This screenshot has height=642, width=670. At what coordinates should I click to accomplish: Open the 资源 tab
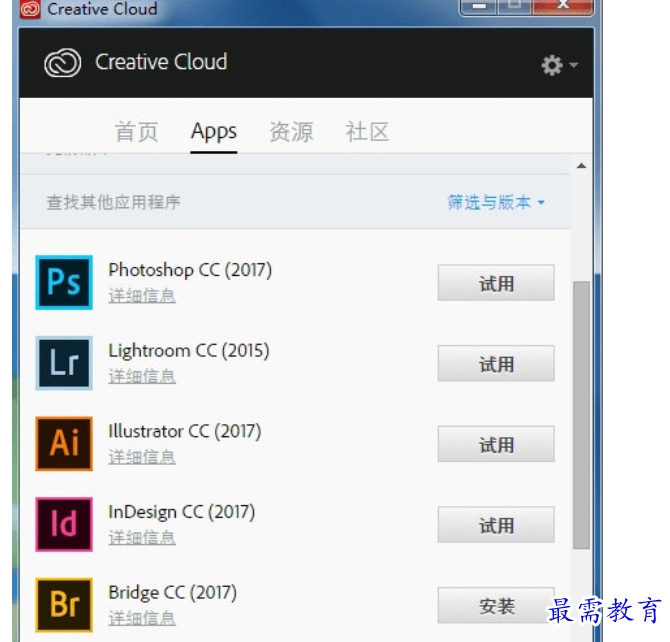point(291,132)
